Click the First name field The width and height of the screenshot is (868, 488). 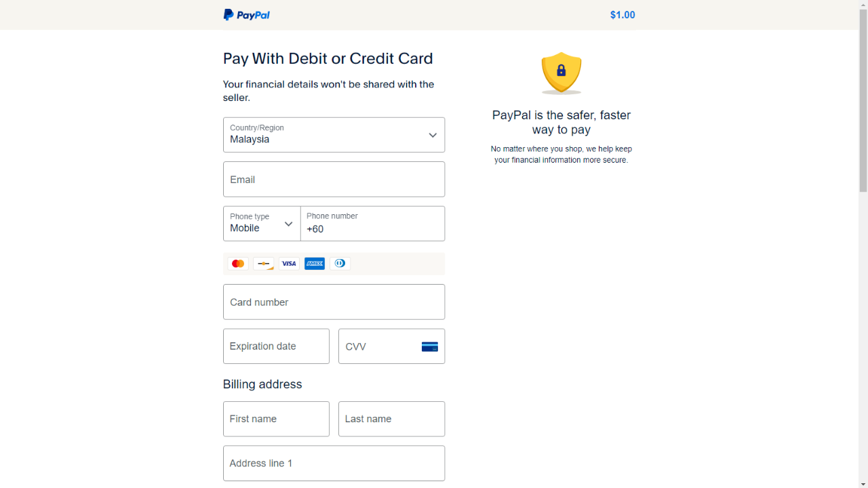pos(276,419)
